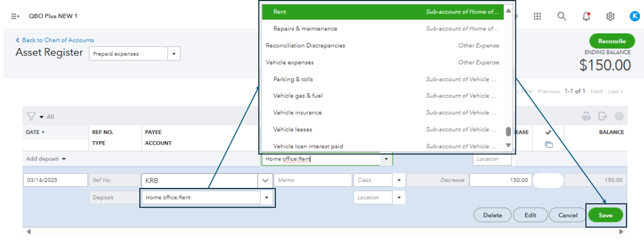The image size is (644, 245).
Task: Choose Vehicle insurance in account list
Action: point(298,112)
